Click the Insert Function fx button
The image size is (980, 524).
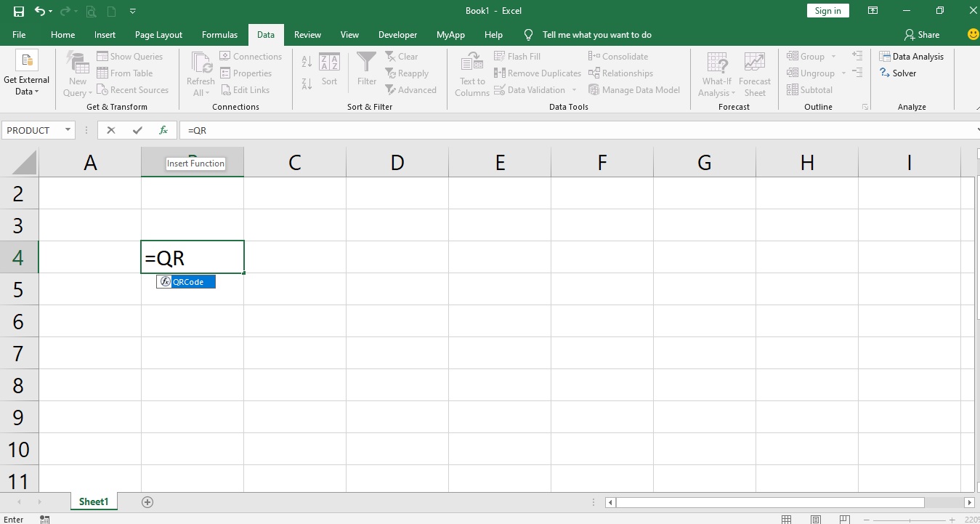coord(163,130)
